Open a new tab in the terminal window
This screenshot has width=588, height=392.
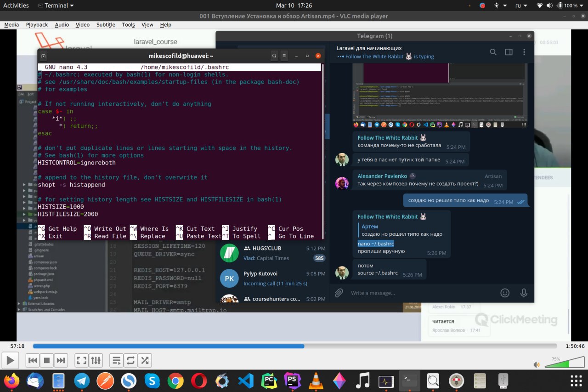43,56
